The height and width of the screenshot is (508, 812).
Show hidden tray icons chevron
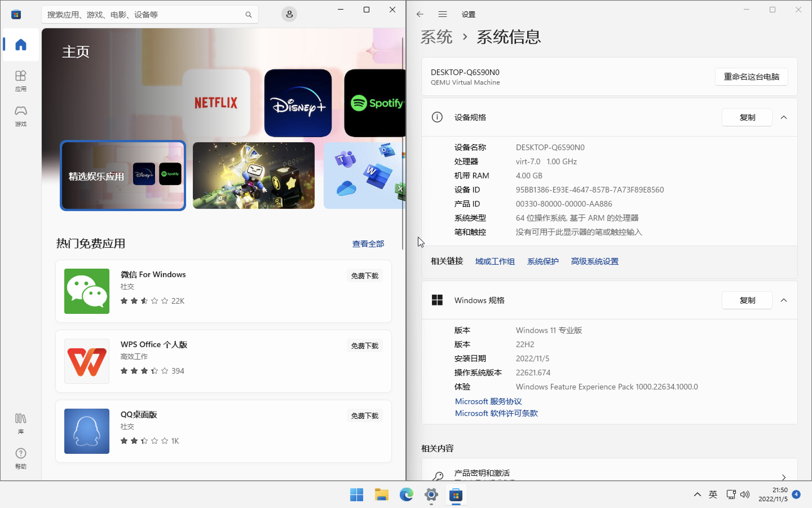tap(697, 494)
